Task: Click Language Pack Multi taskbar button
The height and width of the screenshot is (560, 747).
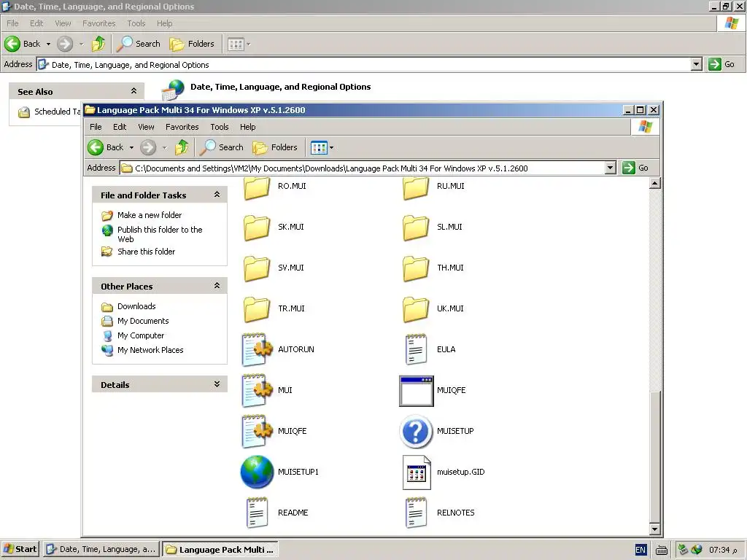Action: [x=220, y=550]
